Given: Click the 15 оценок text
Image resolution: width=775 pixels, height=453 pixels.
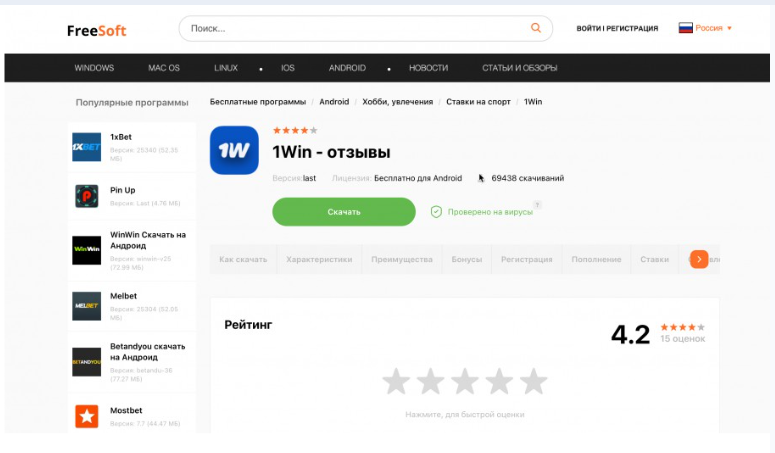Looking at the screenshot, I should click(683, 339).
